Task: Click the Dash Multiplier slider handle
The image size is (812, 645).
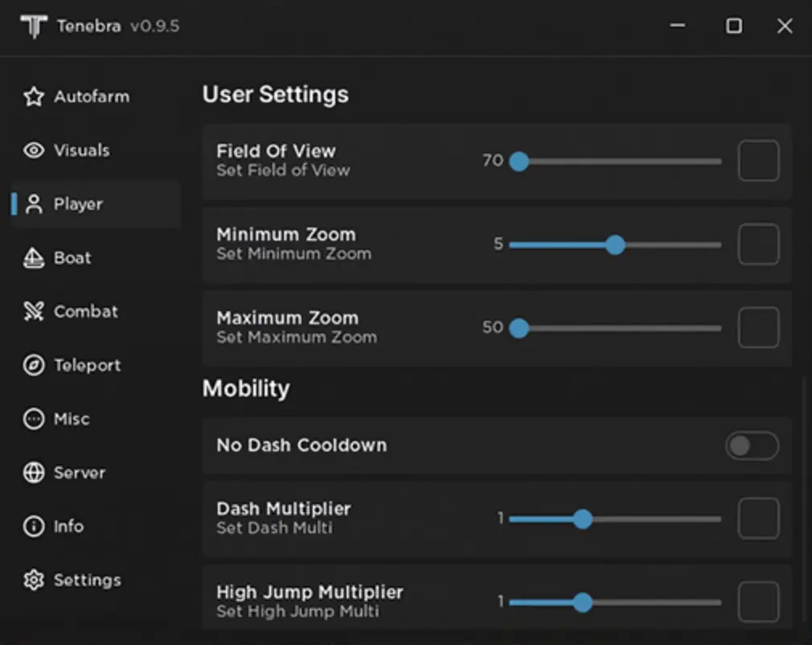Action: pos(583,520)
